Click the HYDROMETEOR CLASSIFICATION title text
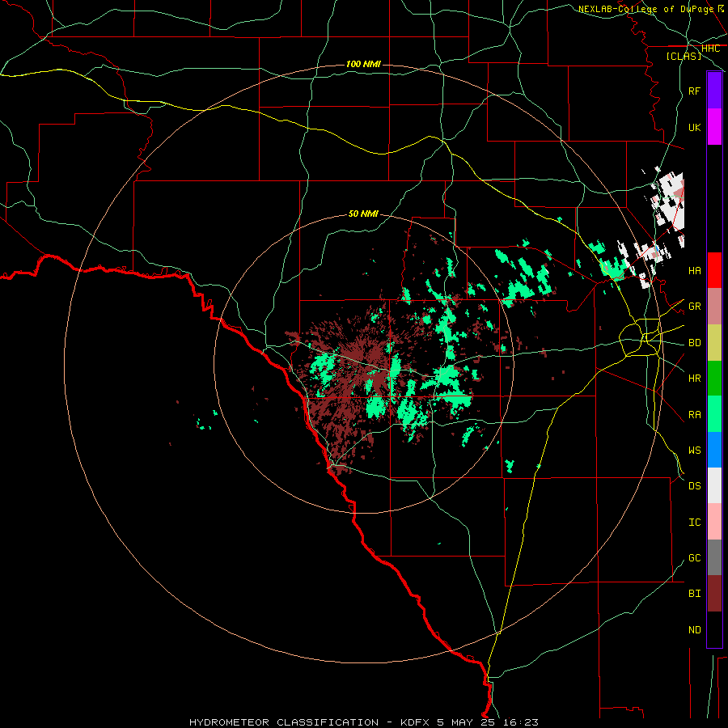The width and height of the screenshot is (728, 728). click(x=284, y=722)
